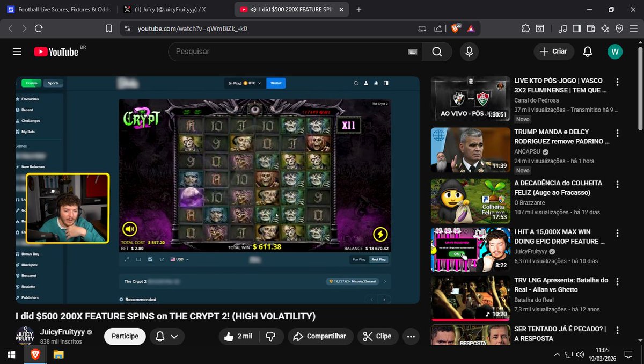Open the YouTube notifications bell
This screenshot has width=644, height=364.
click(588, 52)
